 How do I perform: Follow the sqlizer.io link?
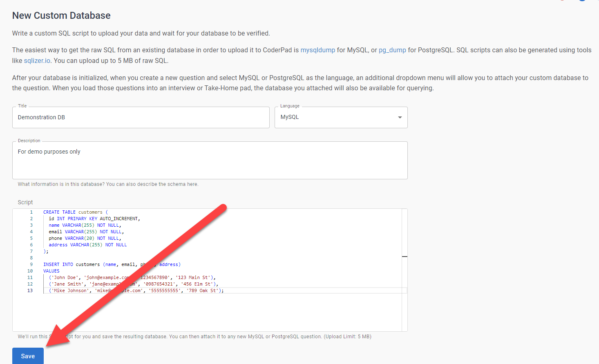(37, 61)
